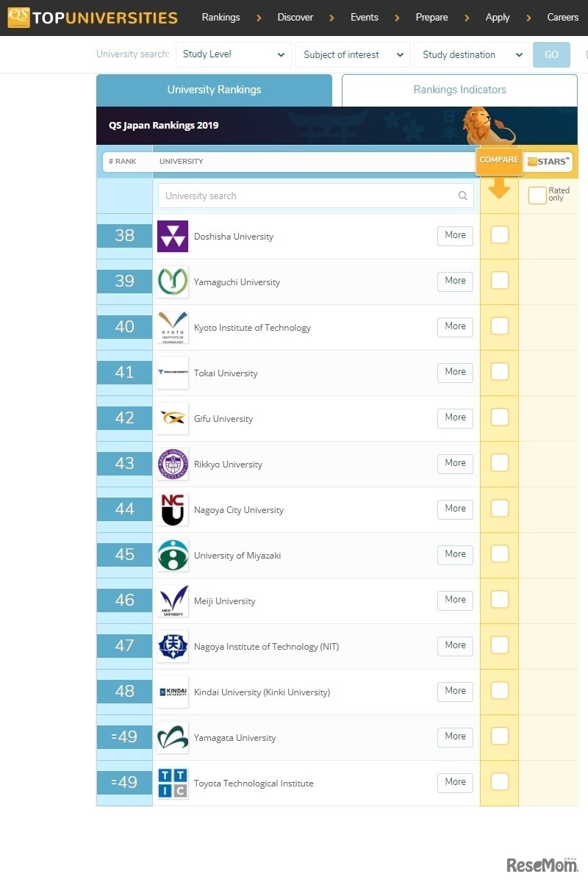Open Gifu University logo
This screenshot has width=588, height=882.
[173, 418]
